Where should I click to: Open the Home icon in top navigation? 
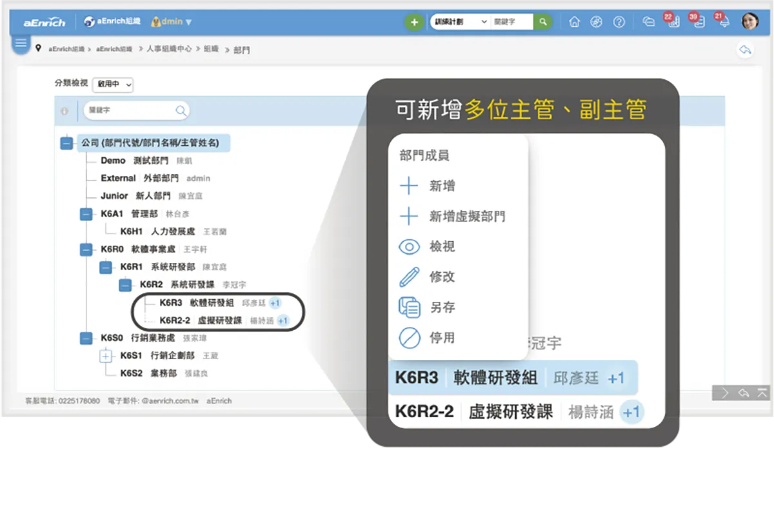click(575, 21)
